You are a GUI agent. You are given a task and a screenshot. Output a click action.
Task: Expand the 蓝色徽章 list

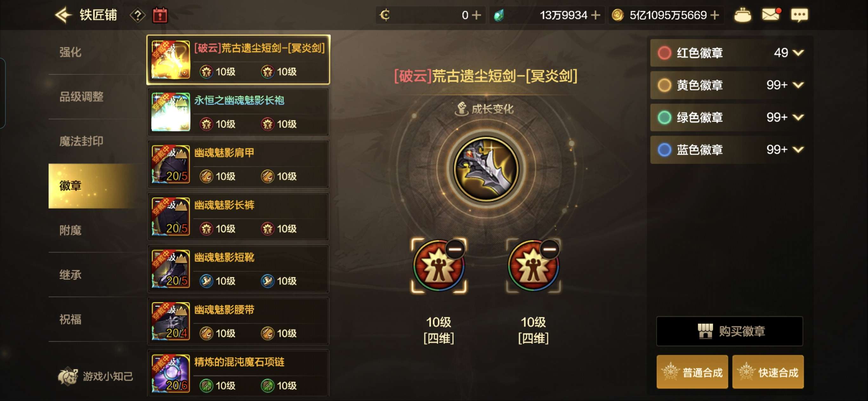(x=798, y=149)
